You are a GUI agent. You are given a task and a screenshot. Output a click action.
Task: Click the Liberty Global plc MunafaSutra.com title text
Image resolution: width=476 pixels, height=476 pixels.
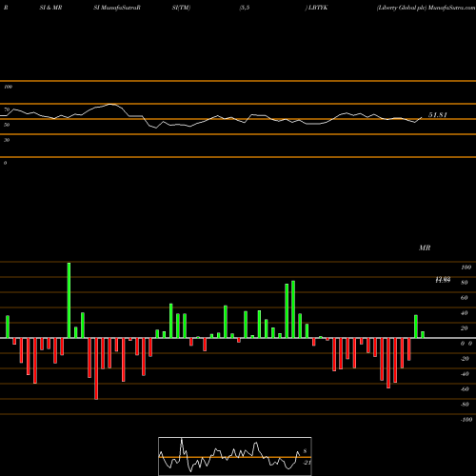(426, 8)
